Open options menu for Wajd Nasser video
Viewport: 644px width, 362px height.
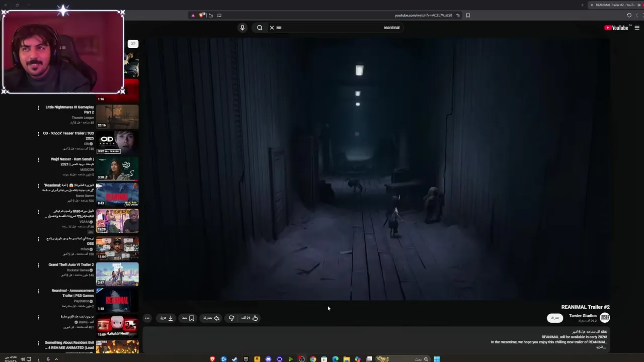[x=38, y=160]
